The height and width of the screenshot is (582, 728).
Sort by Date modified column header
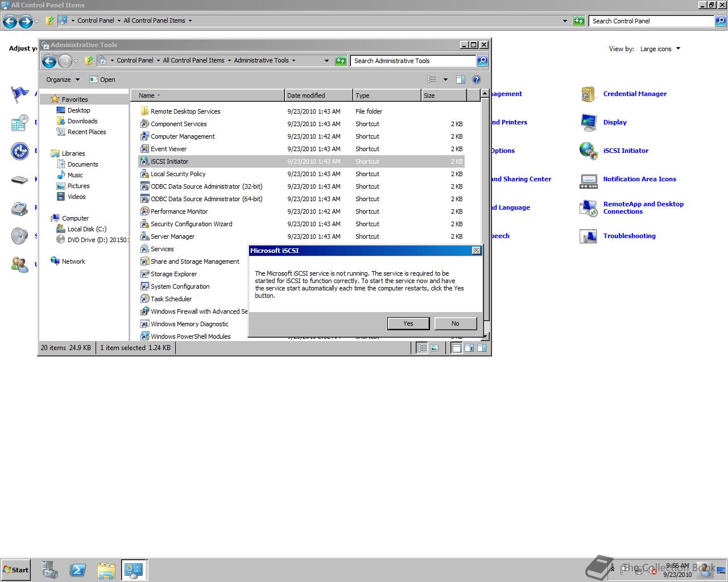318,95
